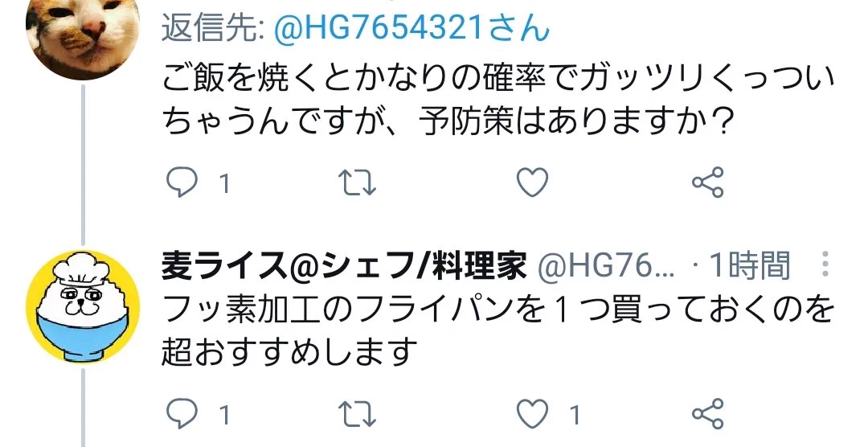This screenshot has height=447, width=868.
Task: Retweet 麦ライス's フッ素加工 tweet
Action: [357, 415]
